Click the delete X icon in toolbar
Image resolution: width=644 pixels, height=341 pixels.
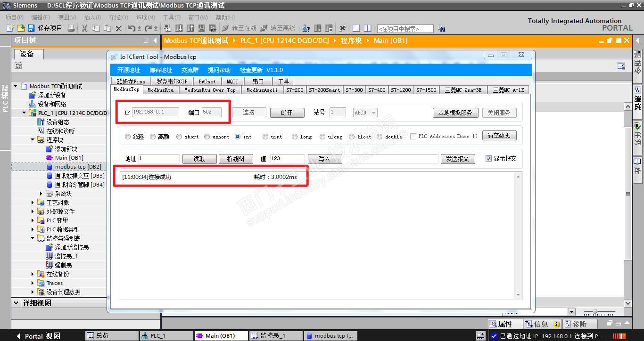click(x=119, y=28)
